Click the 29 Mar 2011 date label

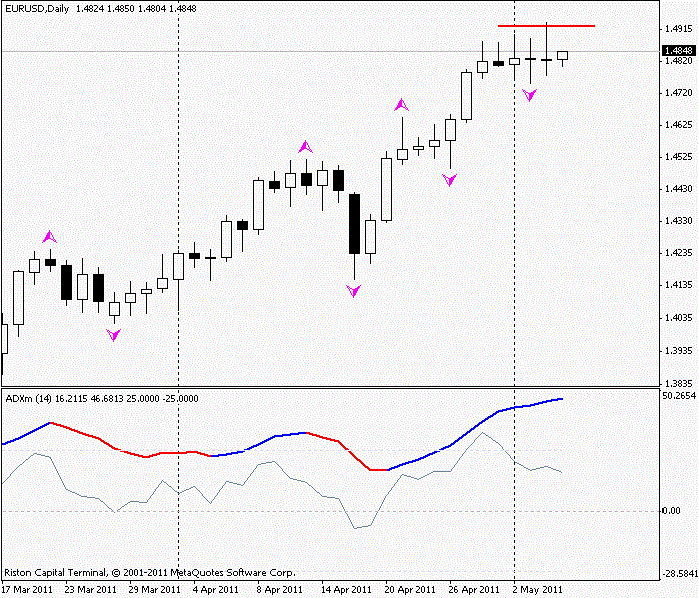click(155, 590)
